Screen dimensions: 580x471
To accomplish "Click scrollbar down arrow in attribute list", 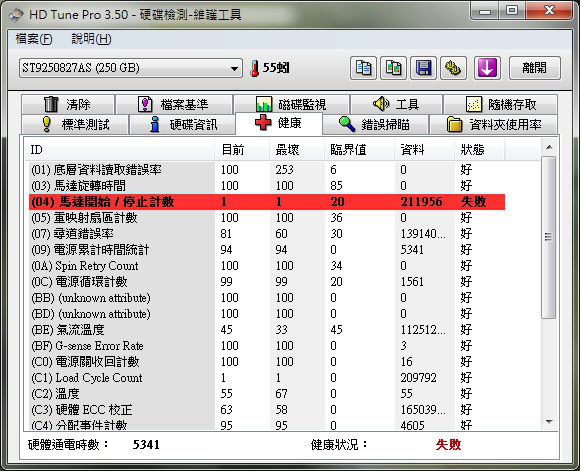I will [549, 422].
